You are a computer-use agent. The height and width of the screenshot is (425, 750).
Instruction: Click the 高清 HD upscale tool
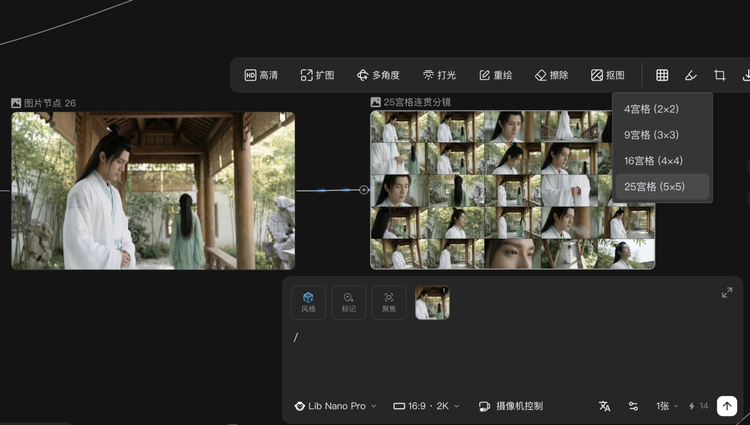262,75
